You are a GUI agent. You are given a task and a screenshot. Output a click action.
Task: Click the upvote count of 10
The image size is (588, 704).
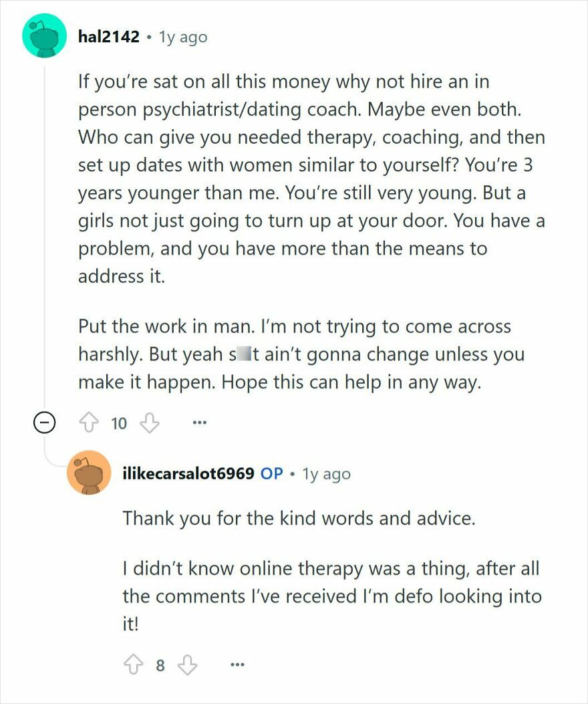pos(116,422)
